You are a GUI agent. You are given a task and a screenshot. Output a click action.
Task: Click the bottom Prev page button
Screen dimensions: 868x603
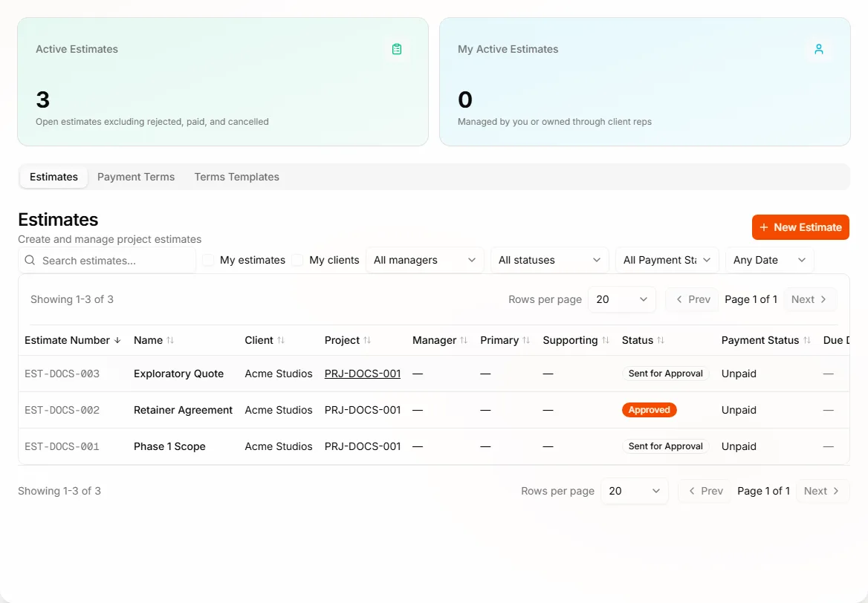point(705,491)
